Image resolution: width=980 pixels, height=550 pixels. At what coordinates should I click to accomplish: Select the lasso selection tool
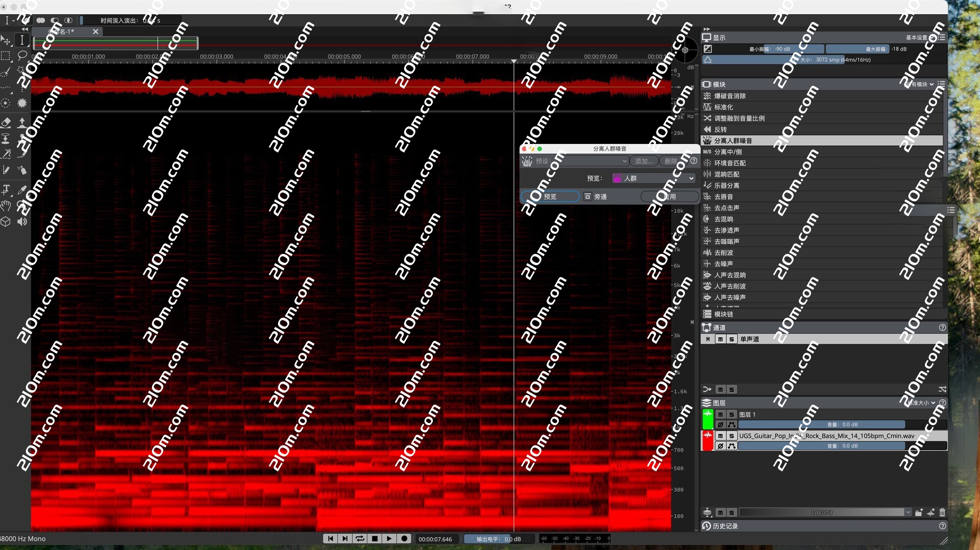click(22, 55)
